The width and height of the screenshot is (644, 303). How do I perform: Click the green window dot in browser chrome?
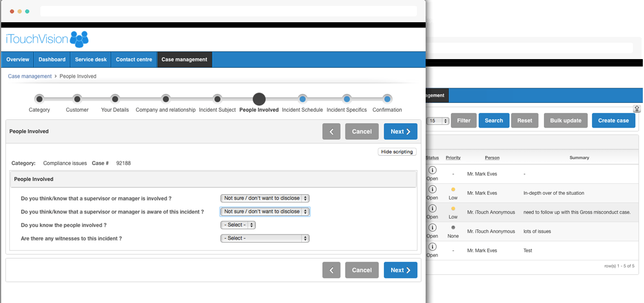tap(27, 12)
